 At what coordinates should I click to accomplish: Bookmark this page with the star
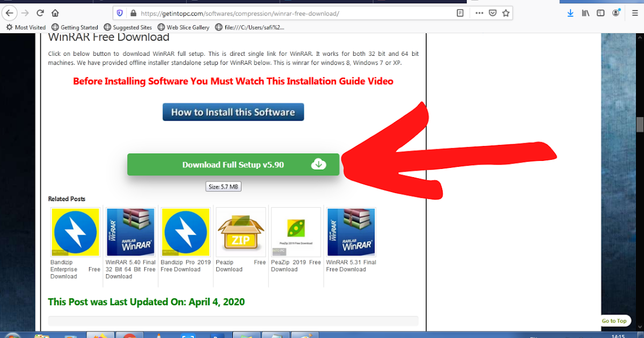[506, 13]
